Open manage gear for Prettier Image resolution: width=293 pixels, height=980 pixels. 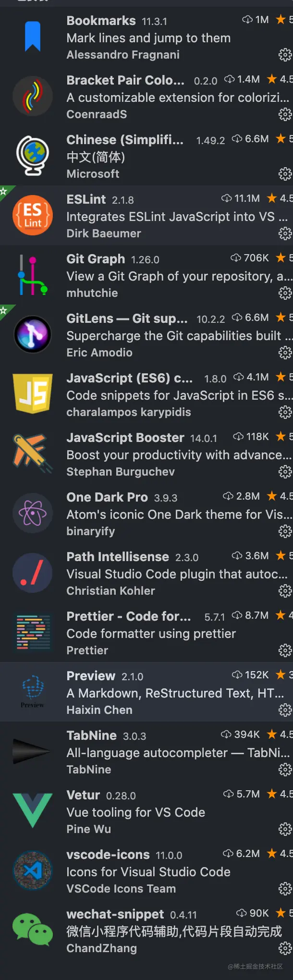pos(285,650)
